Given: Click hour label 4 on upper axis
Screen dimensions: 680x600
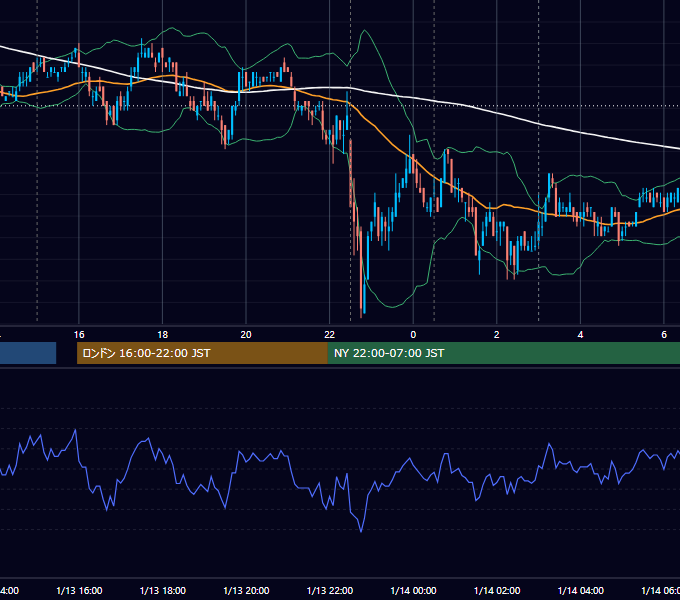Looking at the screenshot, I should pos(580,335).
